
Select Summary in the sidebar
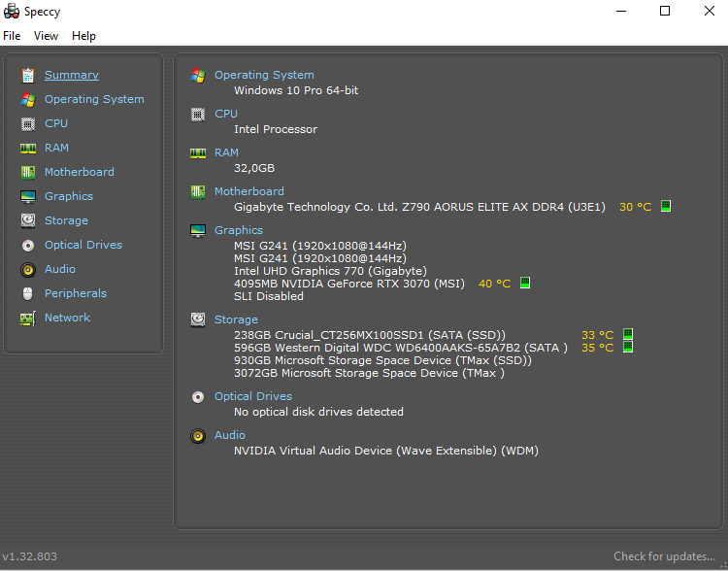[x=72, y=75]
